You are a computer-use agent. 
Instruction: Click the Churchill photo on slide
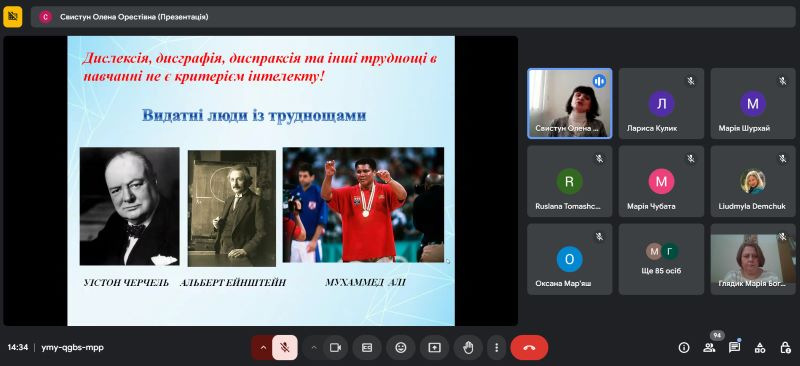click(130, 206)
